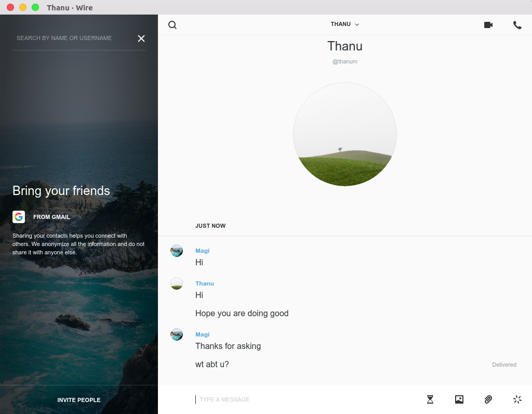Select the message 'Thanks for asking'
Image resolution: width=532 pixels, height=414 pixels.
point(228,346)
